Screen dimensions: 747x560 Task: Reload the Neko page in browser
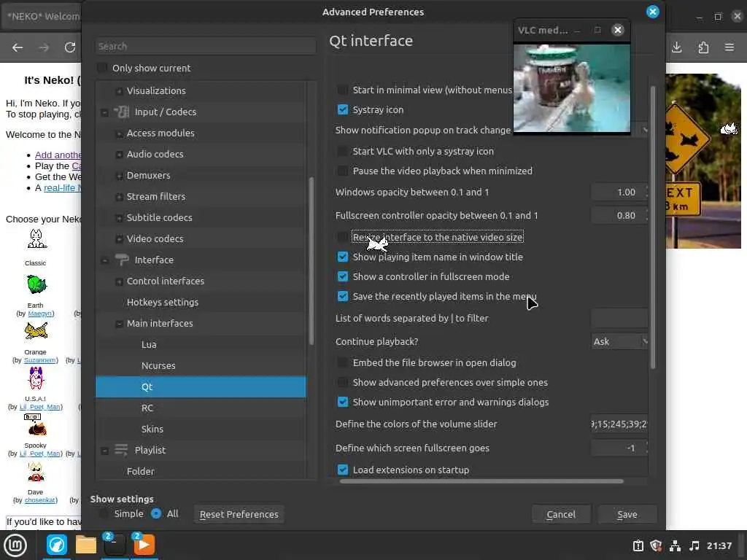(70, 47)
